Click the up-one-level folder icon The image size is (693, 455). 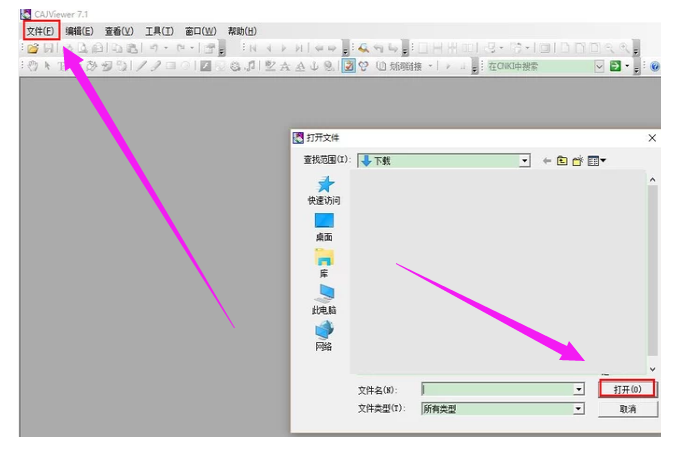[x=562, y=160]
